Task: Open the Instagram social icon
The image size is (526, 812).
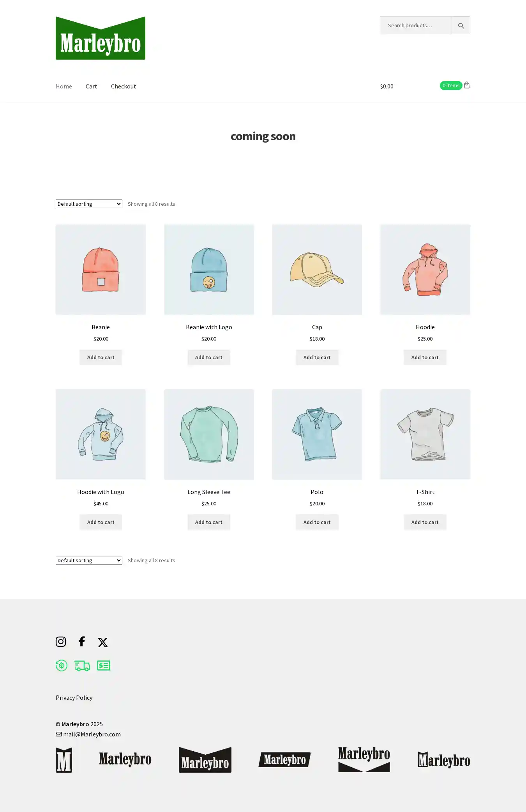Action: click(61, 641)
